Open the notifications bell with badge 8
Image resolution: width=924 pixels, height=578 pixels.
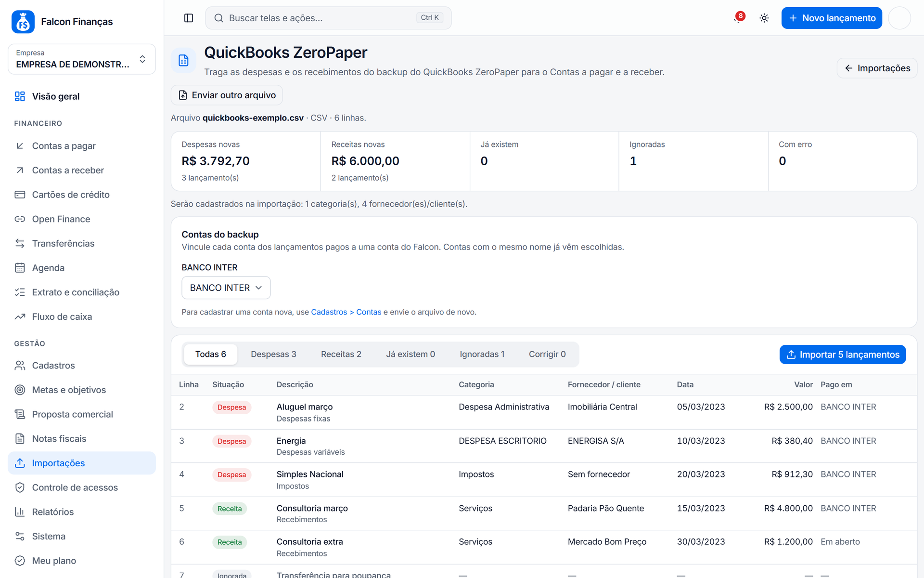point(739,18)
